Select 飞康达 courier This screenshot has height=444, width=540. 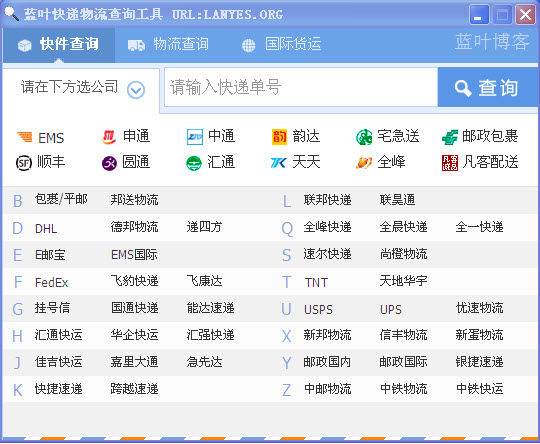click(204, 281)
